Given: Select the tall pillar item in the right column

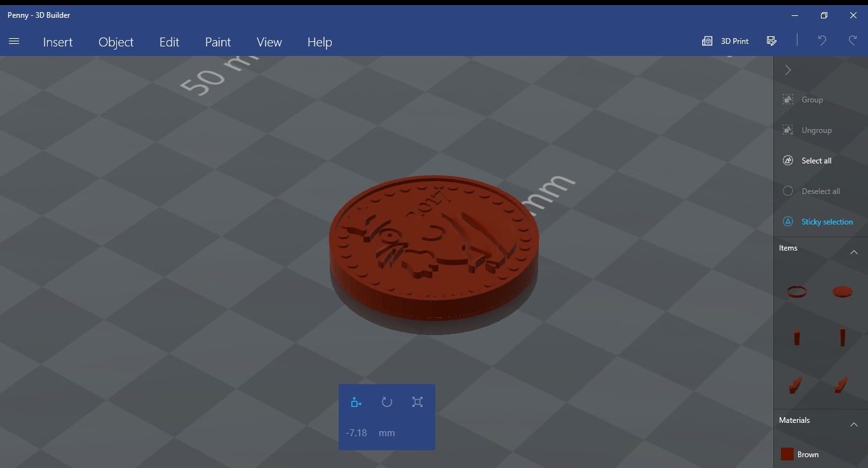Looking at the screenshot, I should pos(843,336).
